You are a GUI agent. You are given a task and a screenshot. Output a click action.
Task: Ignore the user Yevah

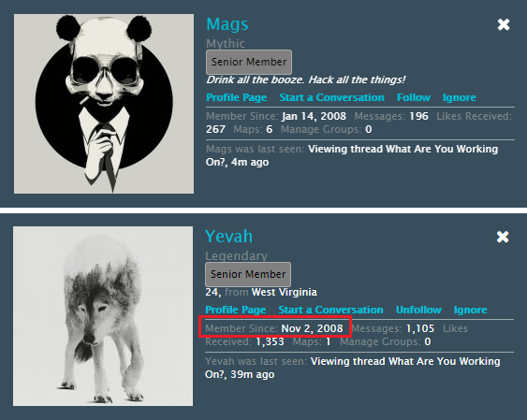point(470,310)
